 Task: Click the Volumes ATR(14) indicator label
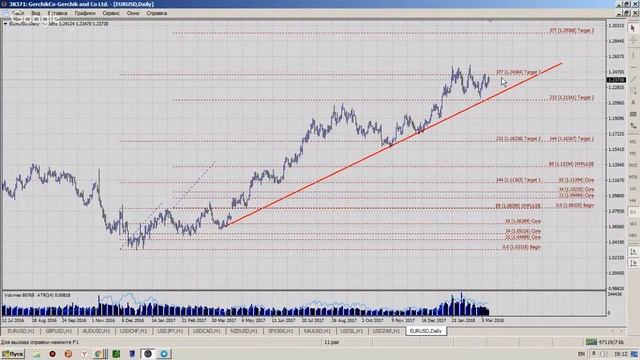click(37, 295)
